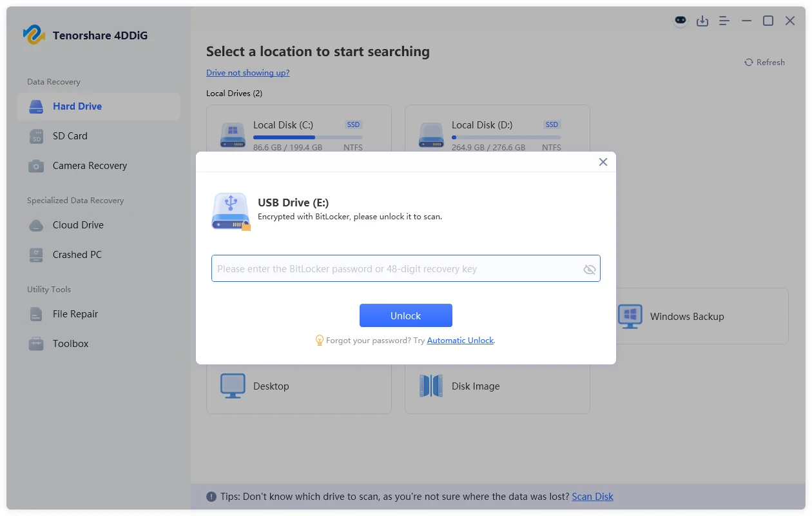Try the Automatic Unlock link
The width and height of the screenshot is (812, 516).
(459, 340)
